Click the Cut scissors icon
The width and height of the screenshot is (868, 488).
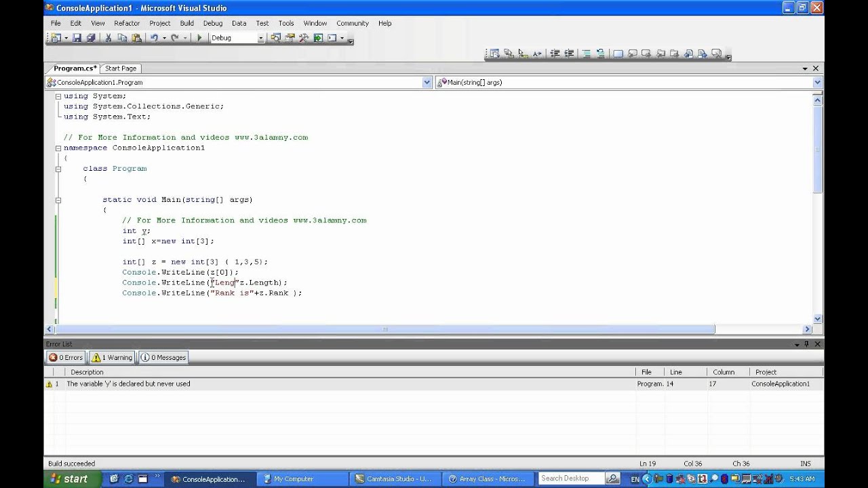pos(108,38)
